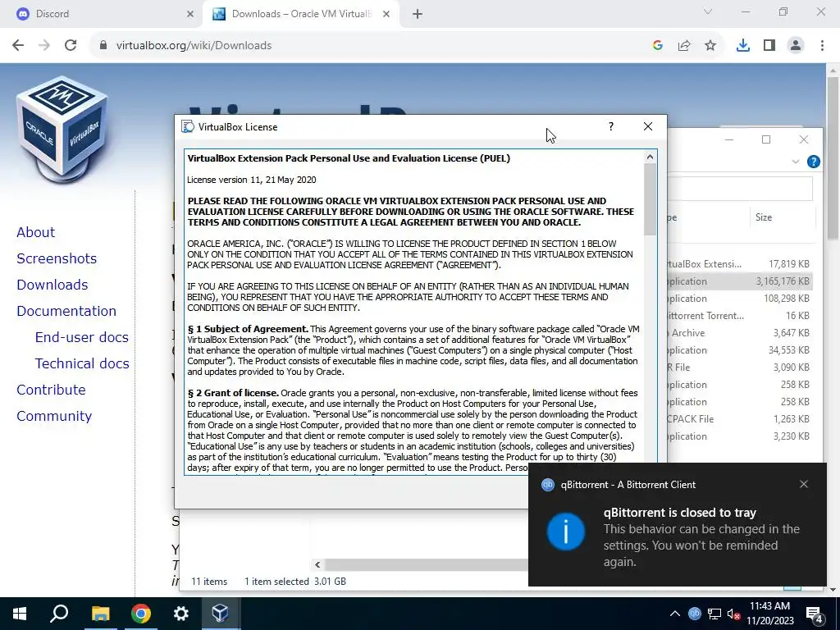The width and height of the screenshot is (840, 630).
Task: Click the muted volume tray icon
Action: pyautogui.click(x=734, y=614)
